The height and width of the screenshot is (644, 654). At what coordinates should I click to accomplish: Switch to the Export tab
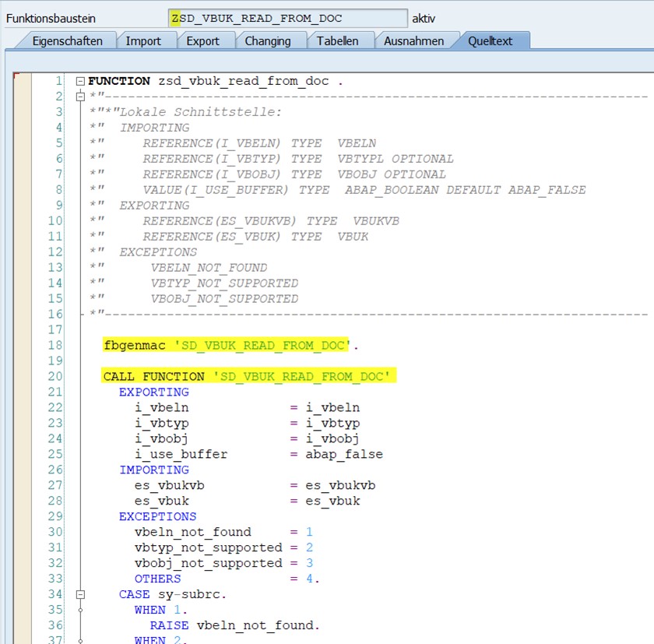[202, 40]
